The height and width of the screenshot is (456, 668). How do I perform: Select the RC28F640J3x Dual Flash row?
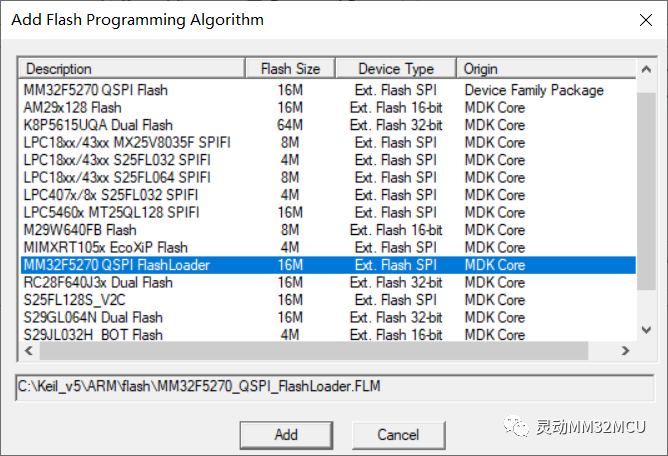pos(328,283)
